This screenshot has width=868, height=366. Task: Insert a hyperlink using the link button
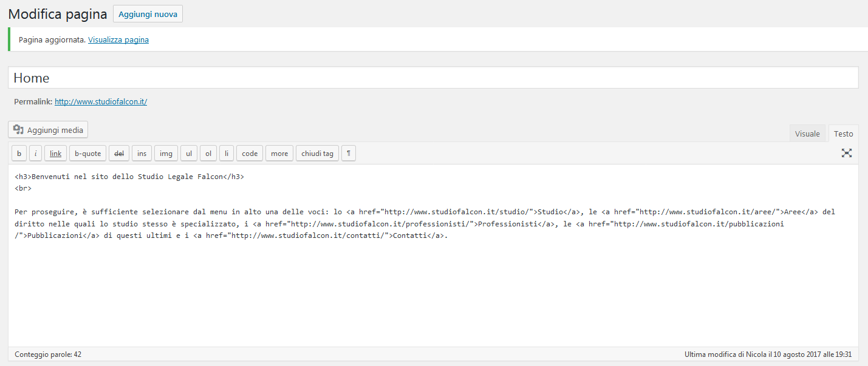tap(55, 154)
